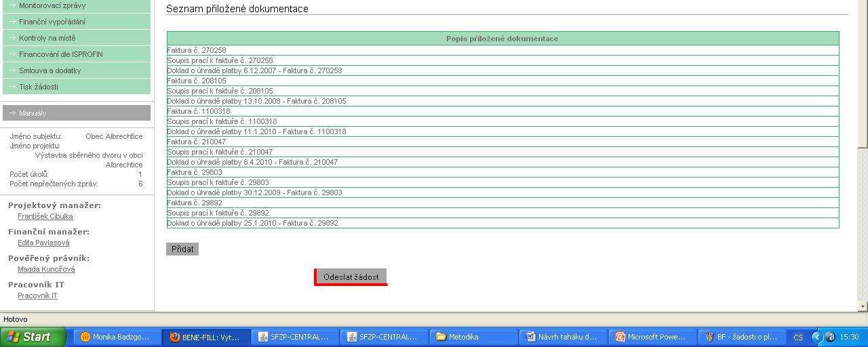Select row Soupis prací k faktuře č. 29803
The image size is (868, 347).
(502, 182)
